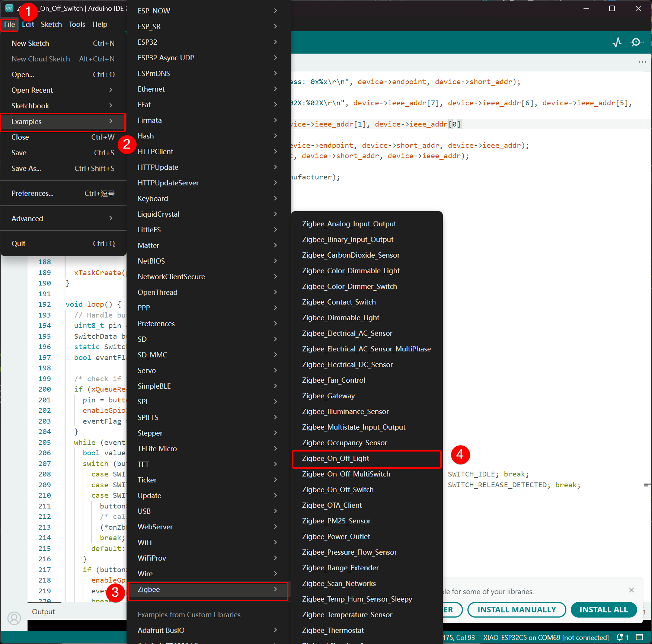Dismiss the library update notification
Image resolution: width=652 pixels, height=644 pixels.
(631, 590)
